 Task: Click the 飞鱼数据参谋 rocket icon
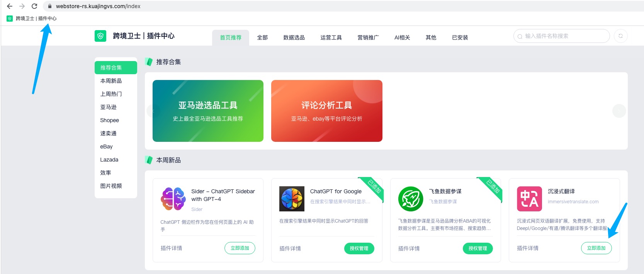[411, 199]
